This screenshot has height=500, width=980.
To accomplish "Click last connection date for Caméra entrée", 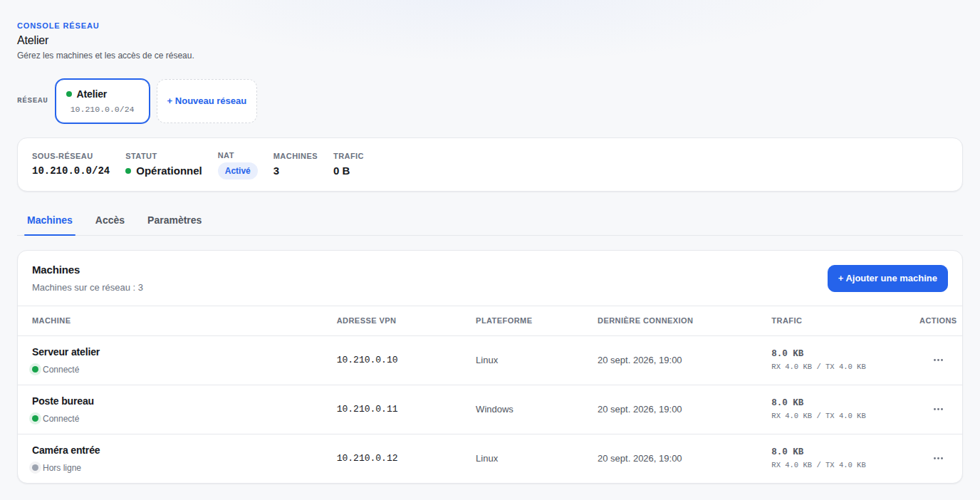I will tap(640, 459).
